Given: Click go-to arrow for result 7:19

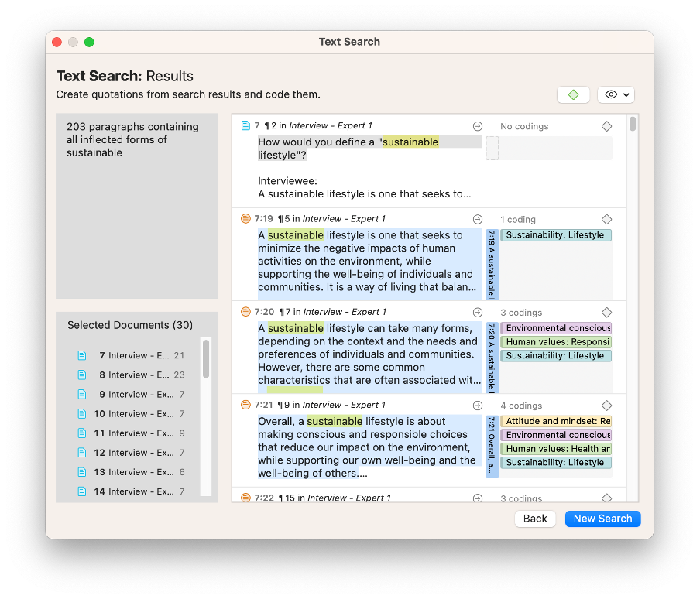Looking at the screenshot, I should point(478,219).
